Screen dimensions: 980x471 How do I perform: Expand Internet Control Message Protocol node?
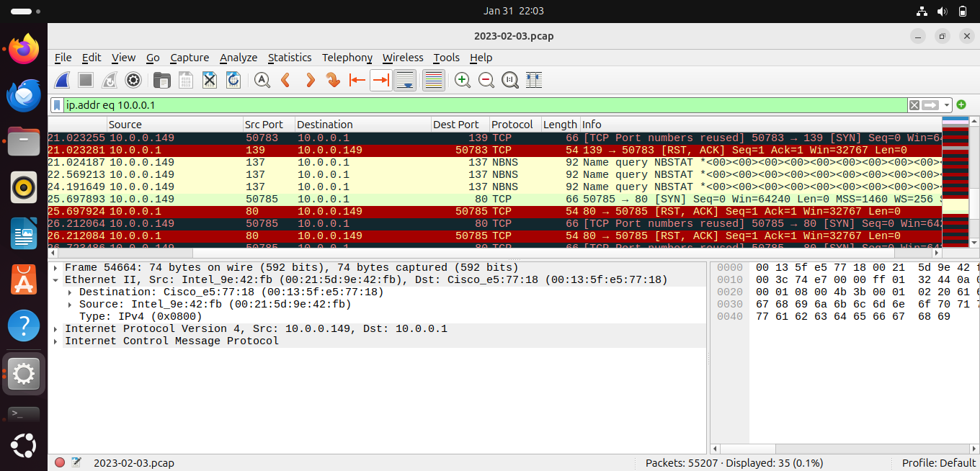pyautogui.click(x=56, y=341)
